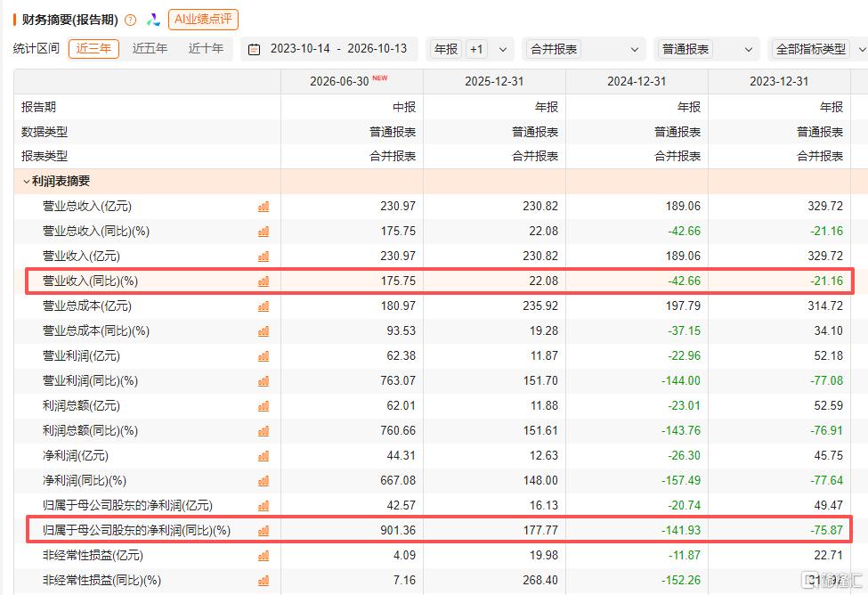
Task: Click the value 763.07
Action: [x=397, y=380]
